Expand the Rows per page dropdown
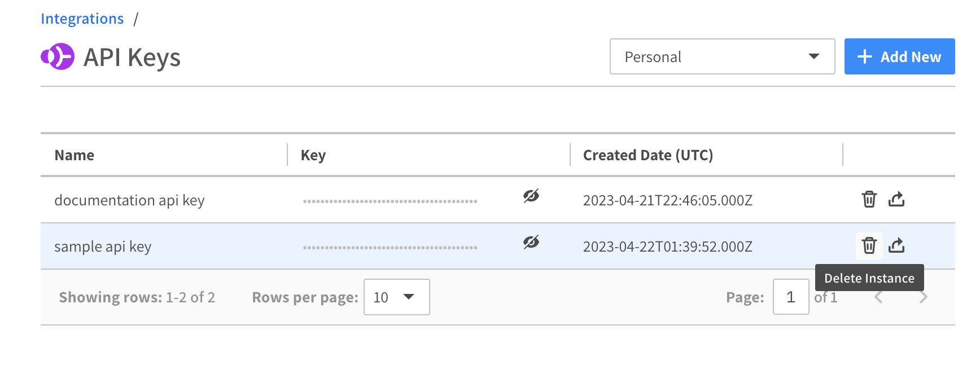The width and height of the screenshot is (980, 387). click(396, 297)
